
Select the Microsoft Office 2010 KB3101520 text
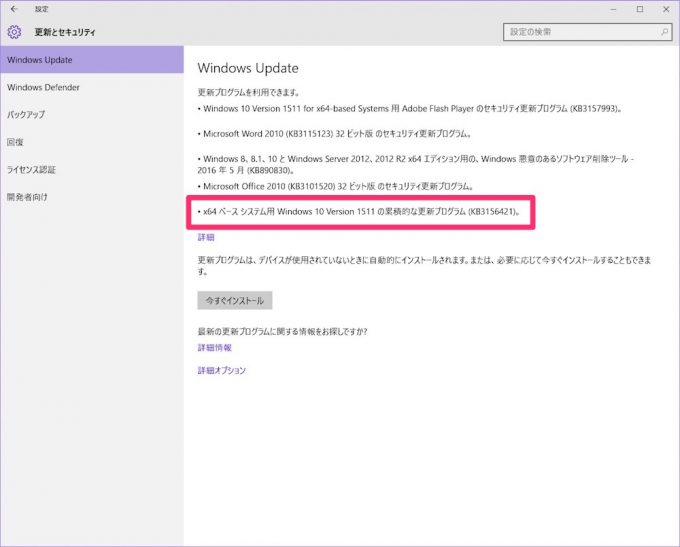point(335,186)
